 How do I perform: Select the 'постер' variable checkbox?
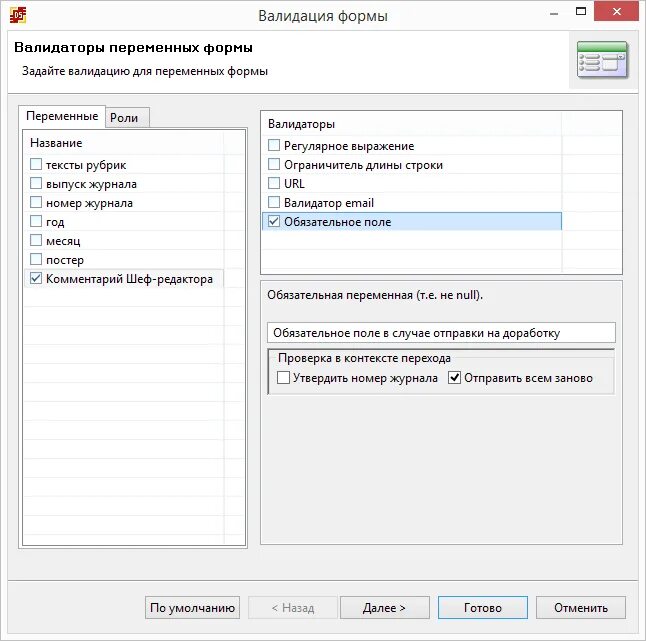coord(36,259)
